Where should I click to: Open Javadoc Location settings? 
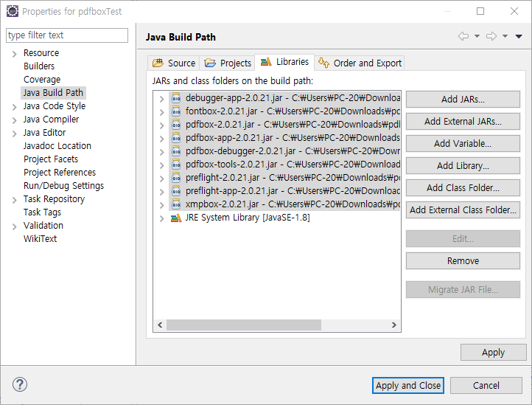[x=57, y=145]
